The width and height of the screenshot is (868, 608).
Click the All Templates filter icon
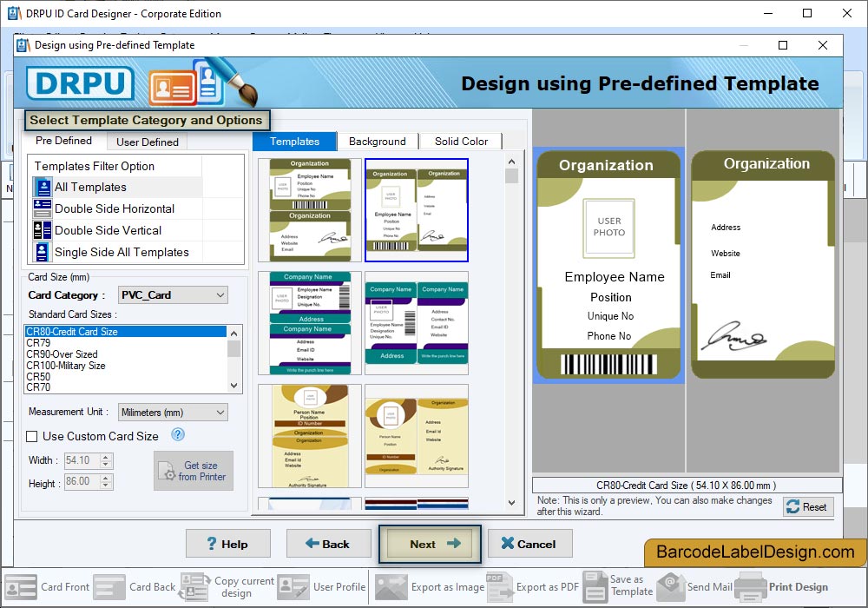click(x=42, y=187)
